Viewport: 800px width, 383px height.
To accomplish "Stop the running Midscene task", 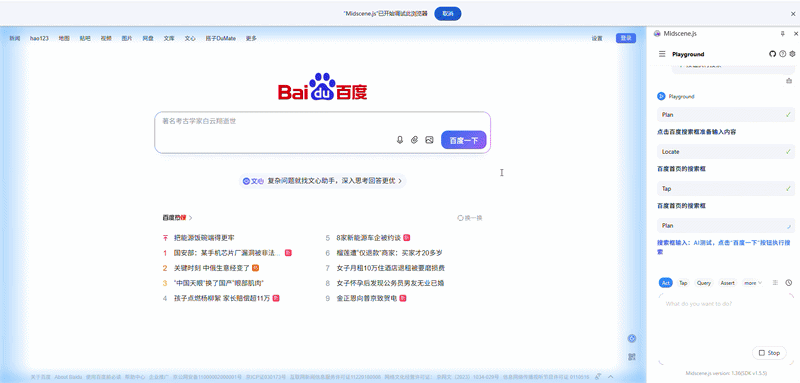I will click(x=769, y=353).
